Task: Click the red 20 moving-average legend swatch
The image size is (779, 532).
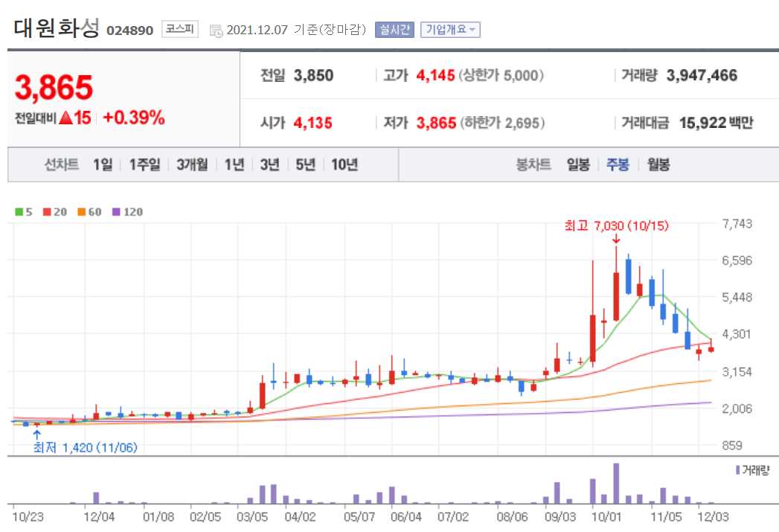Action: click(x=47, y=212)
